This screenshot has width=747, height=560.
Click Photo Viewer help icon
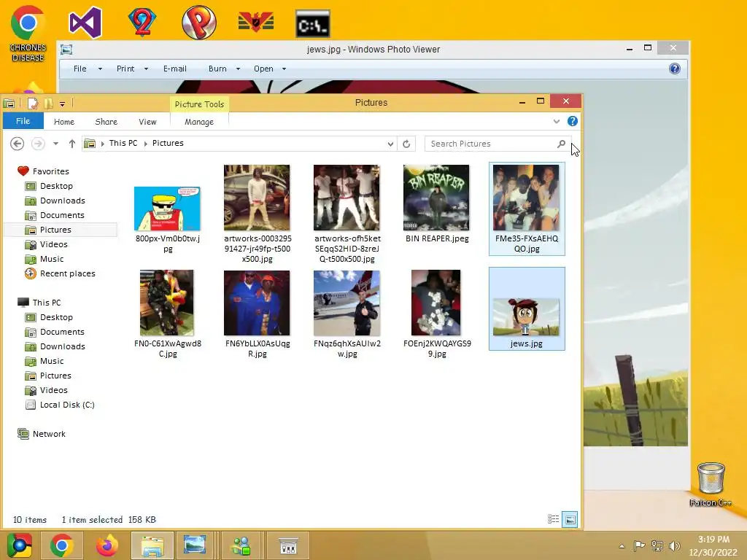(675, 69)
